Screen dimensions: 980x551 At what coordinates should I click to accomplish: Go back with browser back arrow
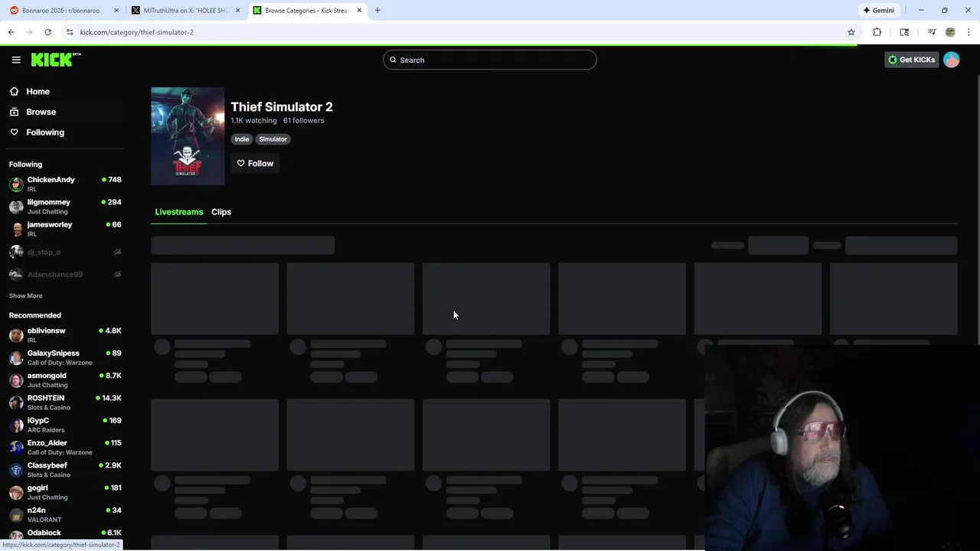pyautogui.click(x=11, y=32)
